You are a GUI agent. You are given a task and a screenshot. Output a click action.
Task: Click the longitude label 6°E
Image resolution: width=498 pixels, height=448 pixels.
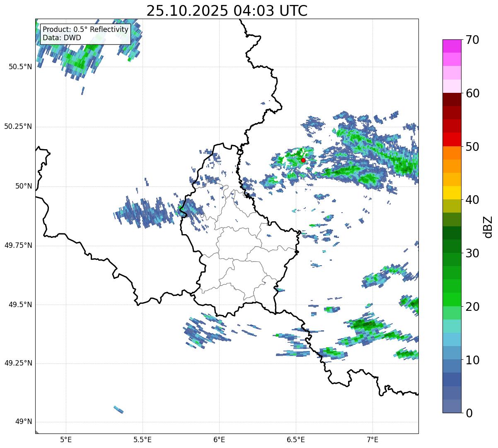pos(220,439)
